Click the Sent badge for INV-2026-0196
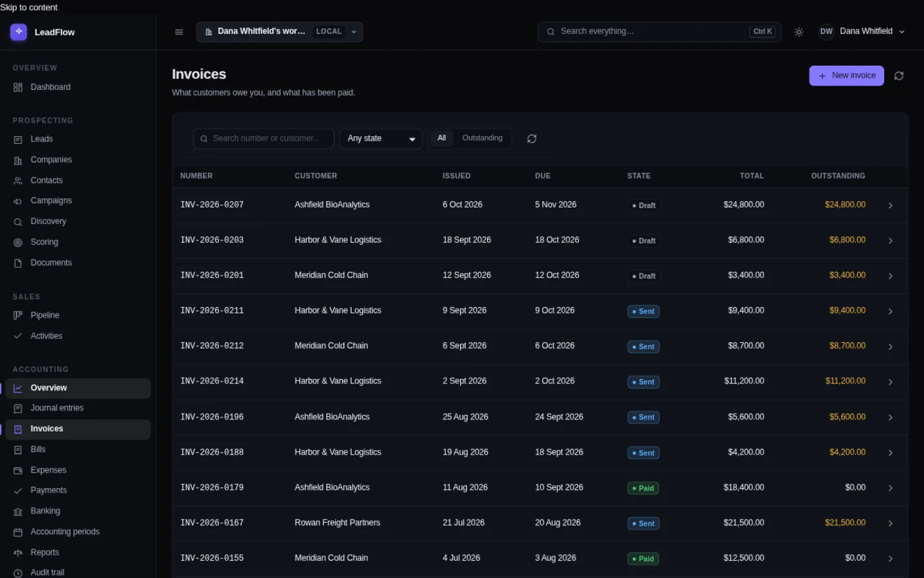Image resolution: width=924 pixels, height=578 pixels. (643, 417)
